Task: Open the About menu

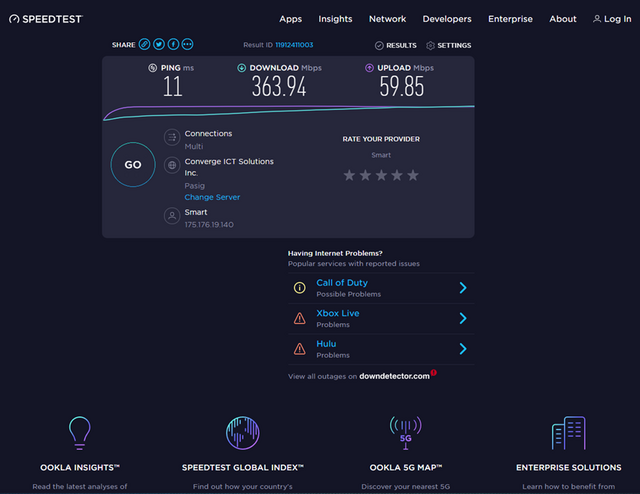Action: click(x=563, y=19)
